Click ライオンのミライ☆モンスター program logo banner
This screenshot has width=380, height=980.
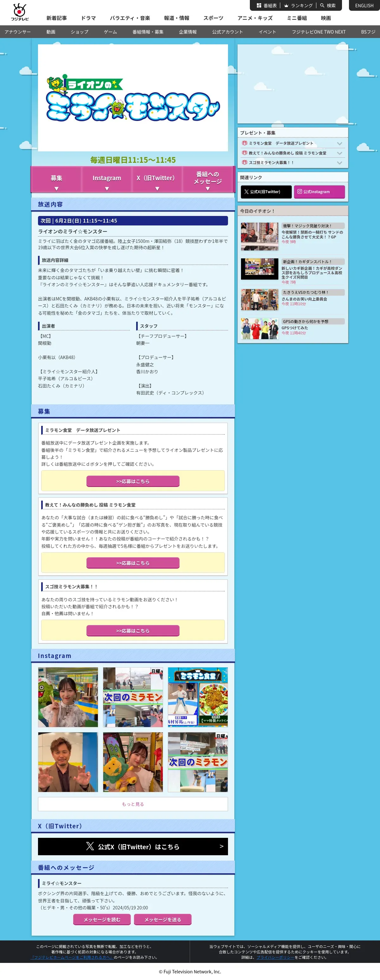[133, 98]
